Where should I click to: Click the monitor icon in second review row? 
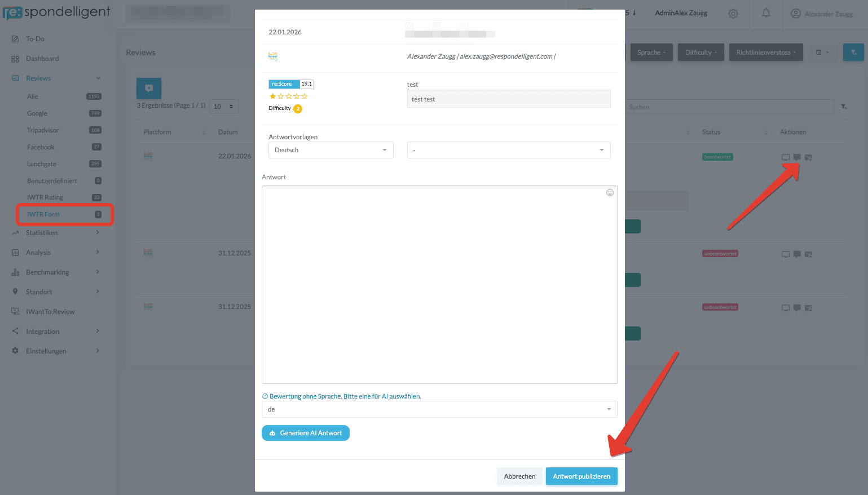[x=785, y=254]
